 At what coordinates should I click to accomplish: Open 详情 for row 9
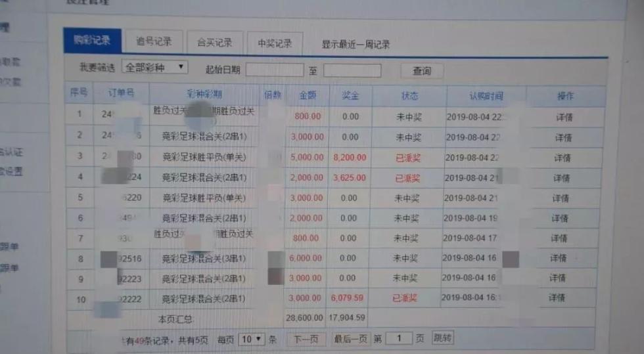pos(557,278)
